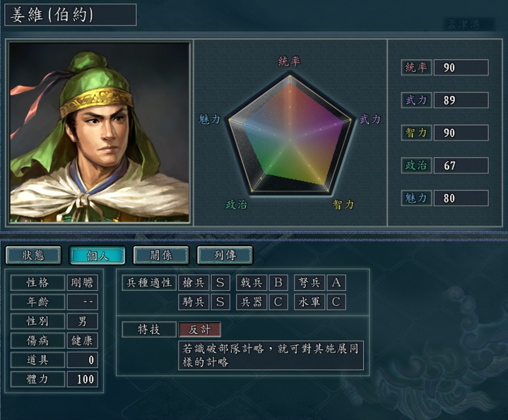Screen dimensions: 508x420
Task: Click the 槍兵 aptitude S grade
Action: pyautogui.click(x=220, y=282)
